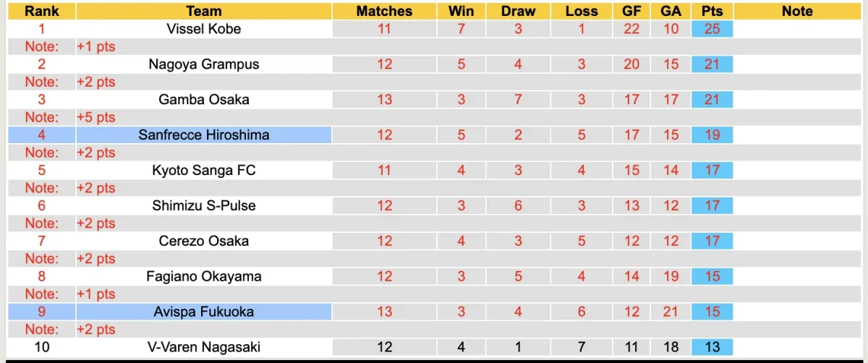Open the Vissel Kobe team link
The width and height of the screenshot is (868, 363).
pos(203,29)
